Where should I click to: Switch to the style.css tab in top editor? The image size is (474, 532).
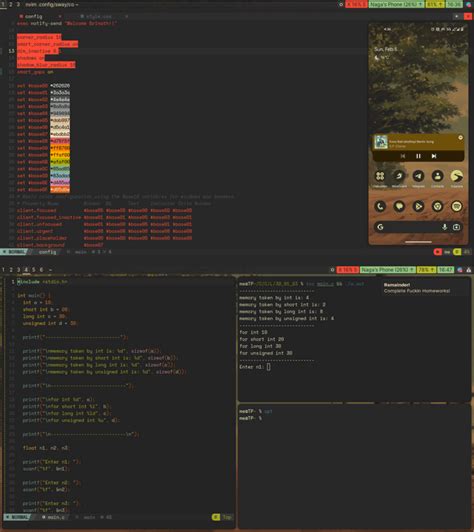click(x=98, y=16)
